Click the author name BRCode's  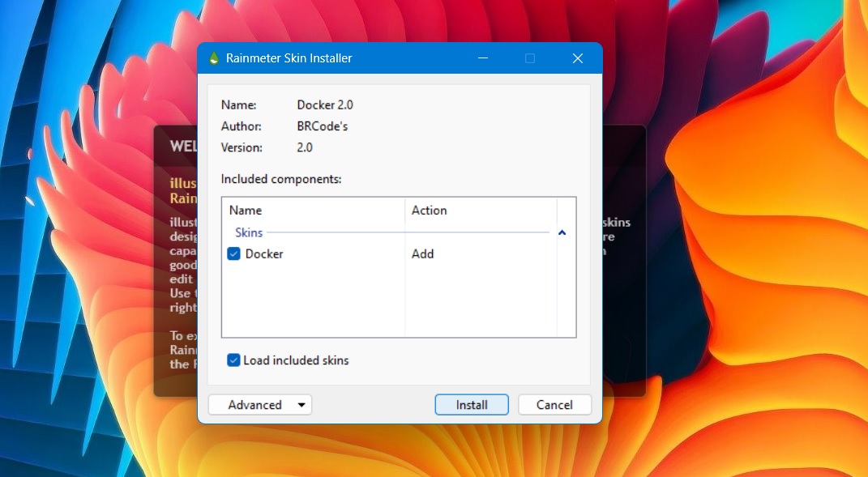324,126
